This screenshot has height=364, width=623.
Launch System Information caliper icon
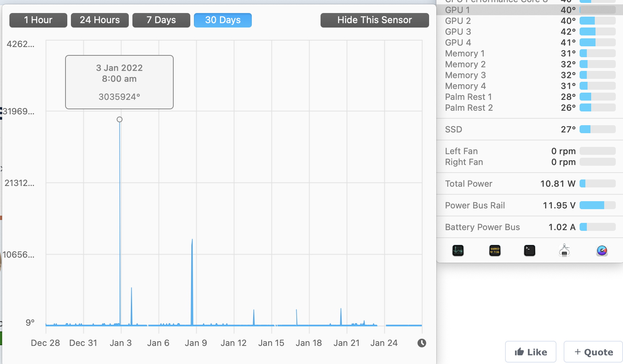pos(564,250)
